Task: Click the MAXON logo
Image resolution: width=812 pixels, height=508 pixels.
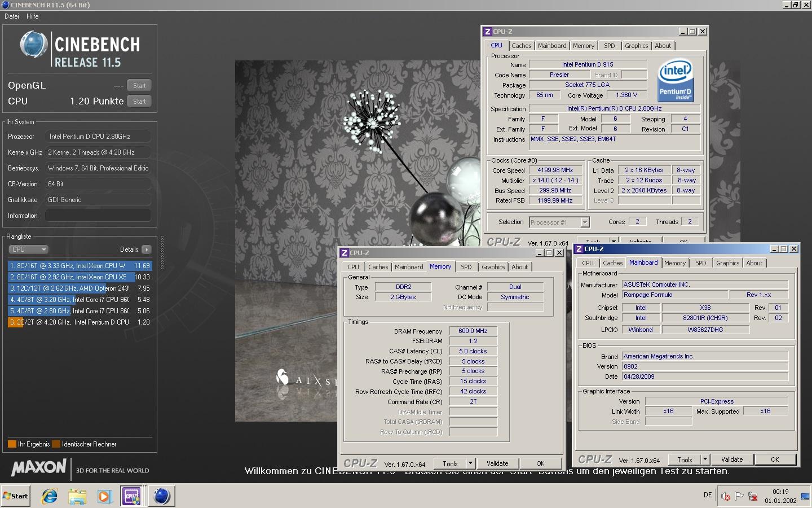Action: coord(39,467)
